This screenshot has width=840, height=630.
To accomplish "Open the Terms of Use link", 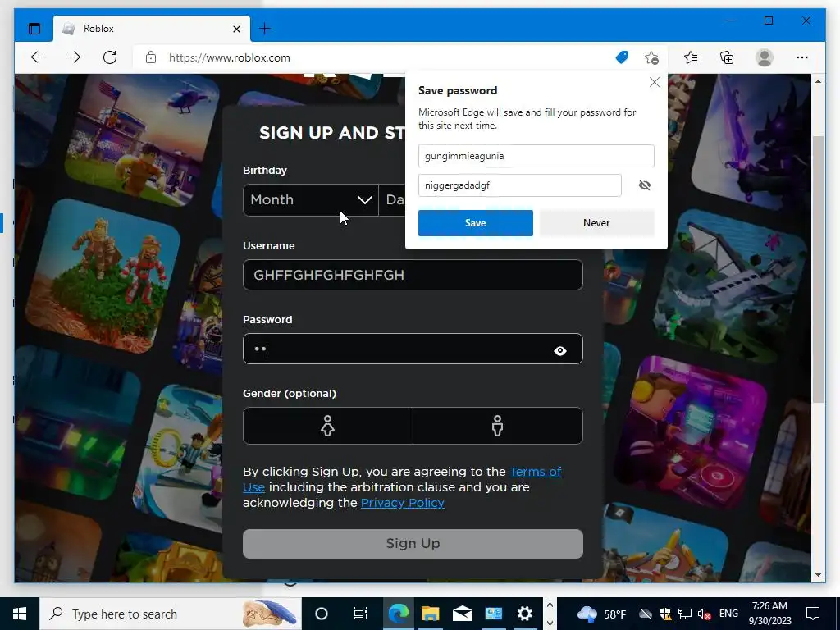I will point(535,472).
